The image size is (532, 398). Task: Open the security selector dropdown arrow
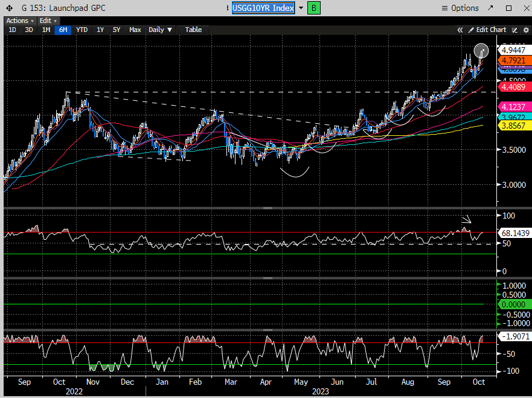[x=301, y=8]
